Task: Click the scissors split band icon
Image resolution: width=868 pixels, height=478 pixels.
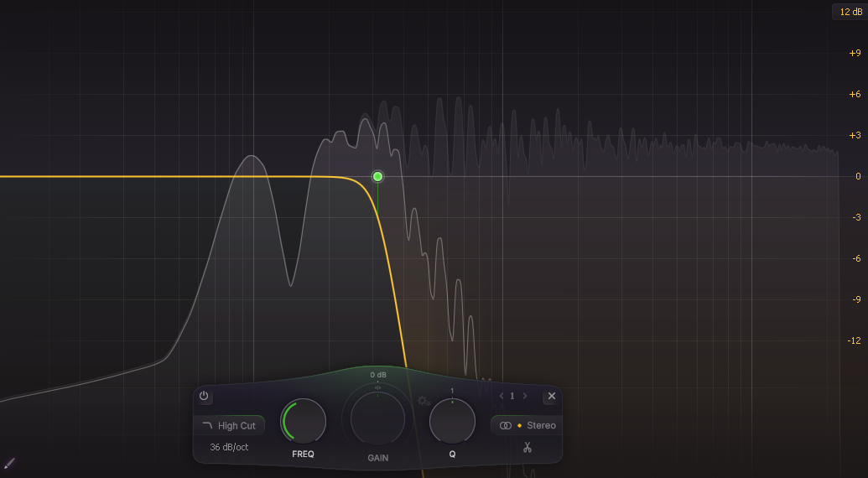Action: click(527, 447)
